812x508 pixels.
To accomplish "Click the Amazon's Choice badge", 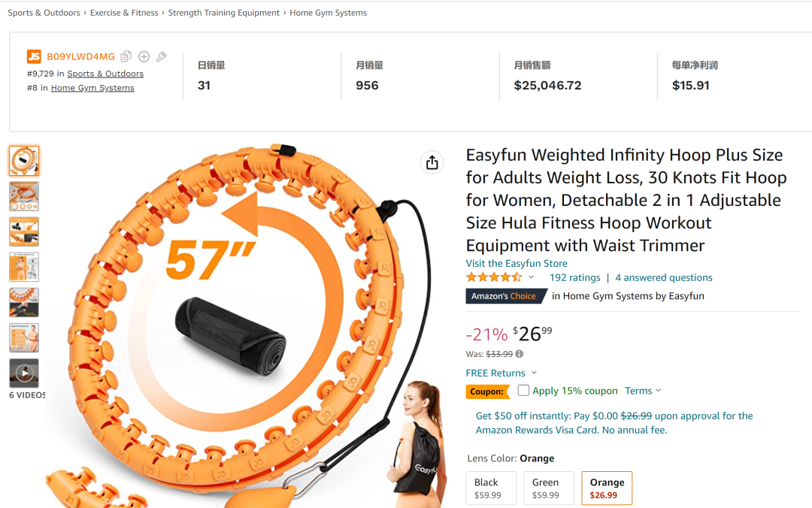I will click(504, 296).
